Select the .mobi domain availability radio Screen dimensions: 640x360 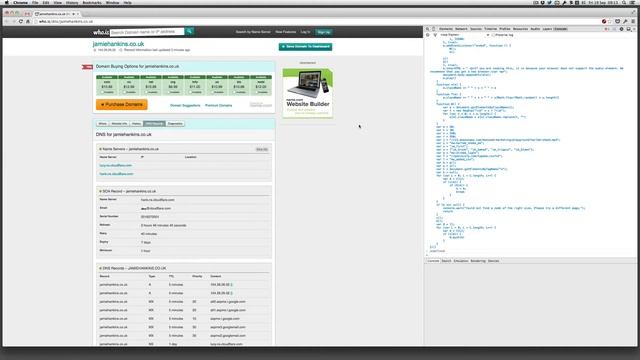pyautogui.click(x=256, y=92)
